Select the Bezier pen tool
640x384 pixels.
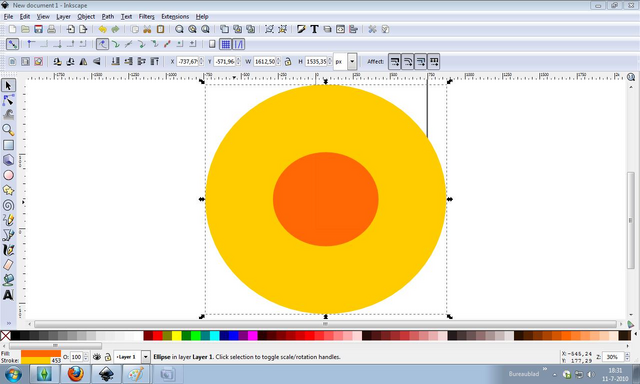coord(9,235)
